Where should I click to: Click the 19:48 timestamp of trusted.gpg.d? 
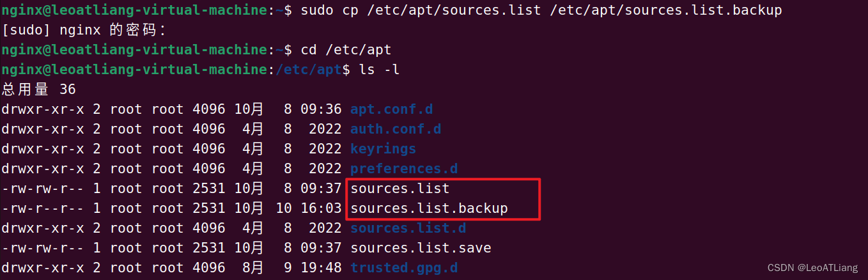(321, 268)
